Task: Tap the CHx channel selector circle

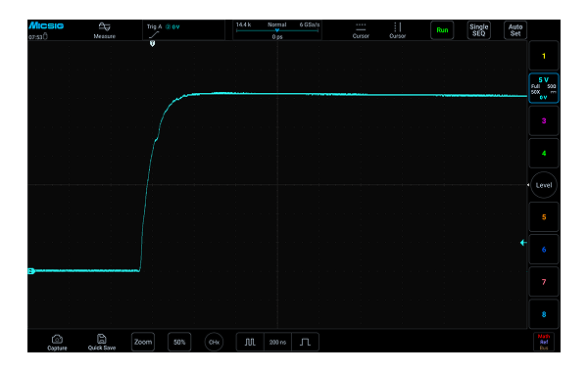Action: [214, 342]
